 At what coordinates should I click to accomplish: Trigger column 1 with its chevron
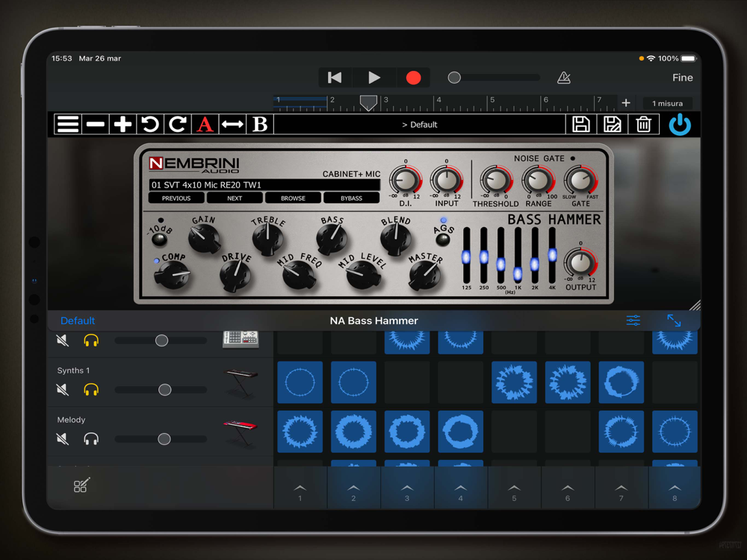300,488
